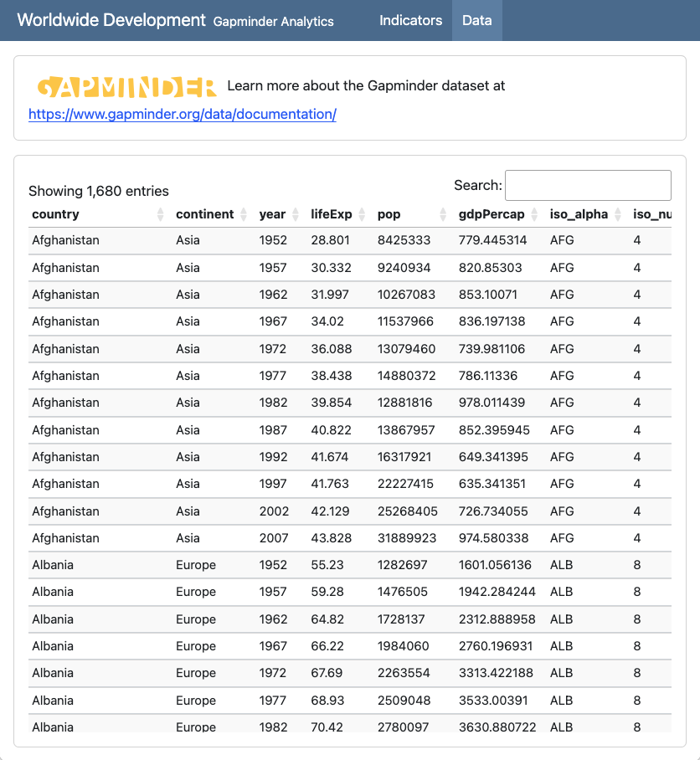
Task: Click the Gapminder Analytics subtitle
Action: coord(273,22)
